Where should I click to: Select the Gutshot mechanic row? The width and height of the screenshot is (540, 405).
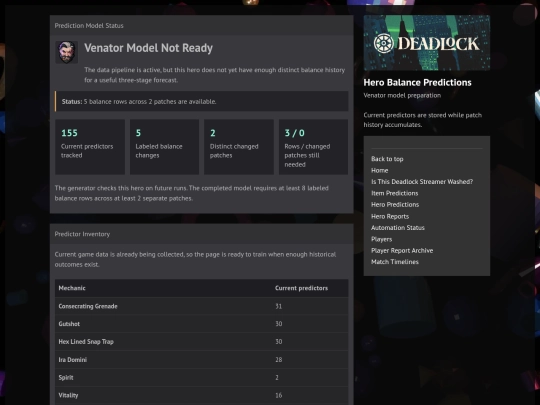201,324
